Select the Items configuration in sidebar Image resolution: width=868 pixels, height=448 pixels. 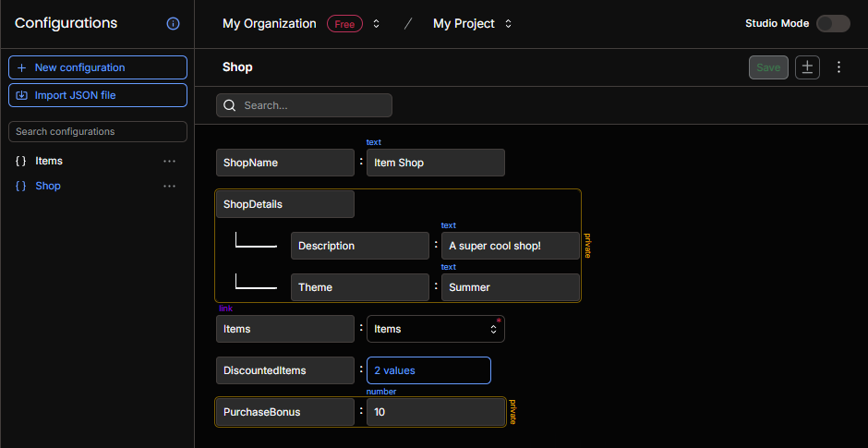tap(49, 161)
